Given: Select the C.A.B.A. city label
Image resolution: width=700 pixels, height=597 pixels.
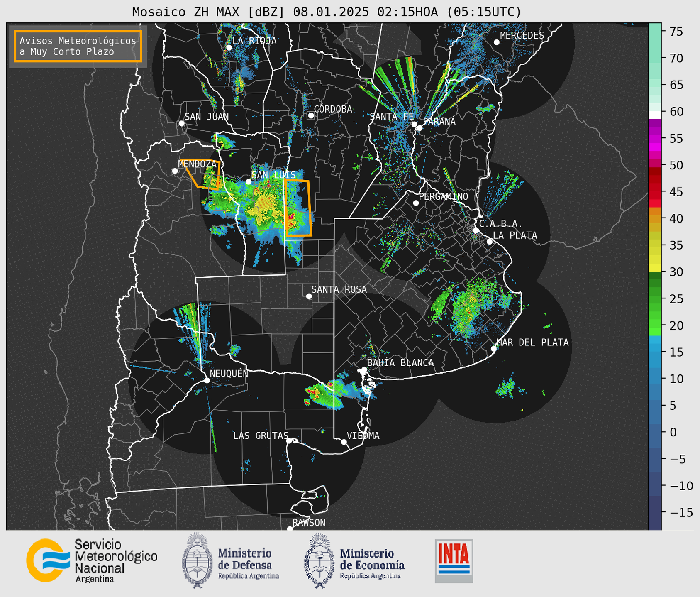Looking at the screenshot, I should (x=501, y=224).
